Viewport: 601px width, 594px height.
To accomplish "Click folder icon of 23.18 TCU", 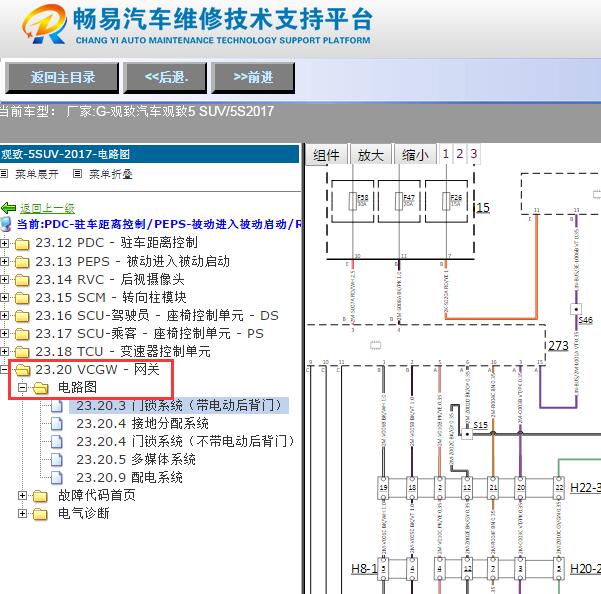I will (22, 352).
